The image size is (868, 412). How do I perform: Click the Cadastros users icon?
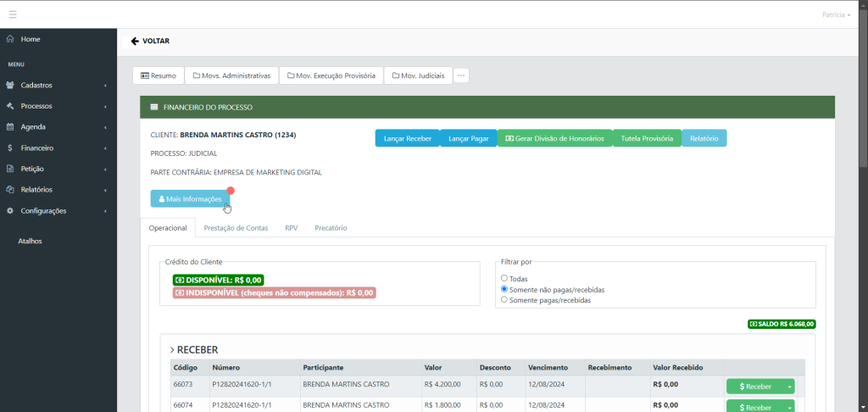coord(10,86)
